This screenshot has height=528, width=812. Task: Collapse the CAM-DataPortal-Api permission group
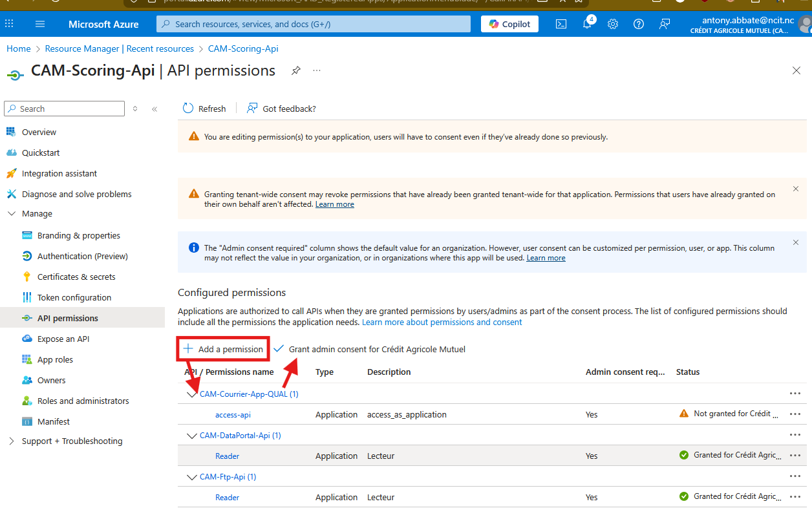pos(191,436)
